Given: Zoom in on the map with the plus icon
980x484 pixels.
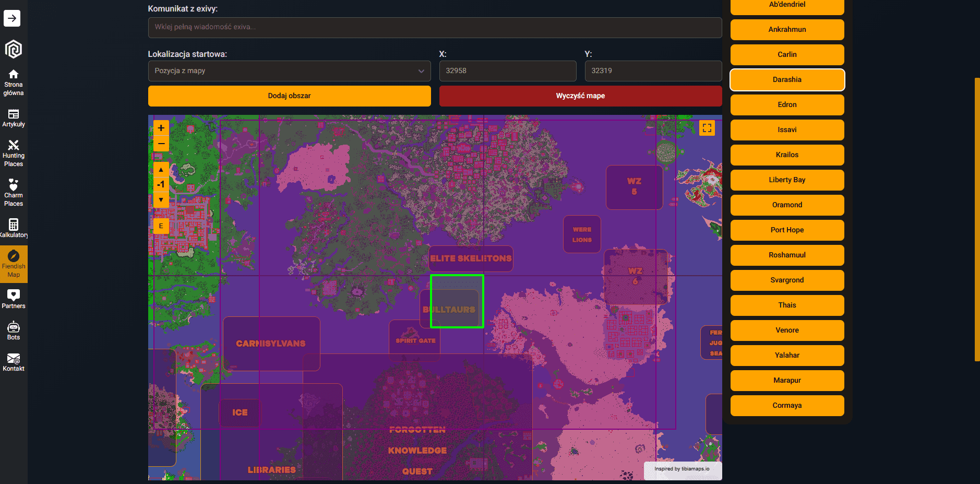Looking at the screenshot, I should 161,127.
